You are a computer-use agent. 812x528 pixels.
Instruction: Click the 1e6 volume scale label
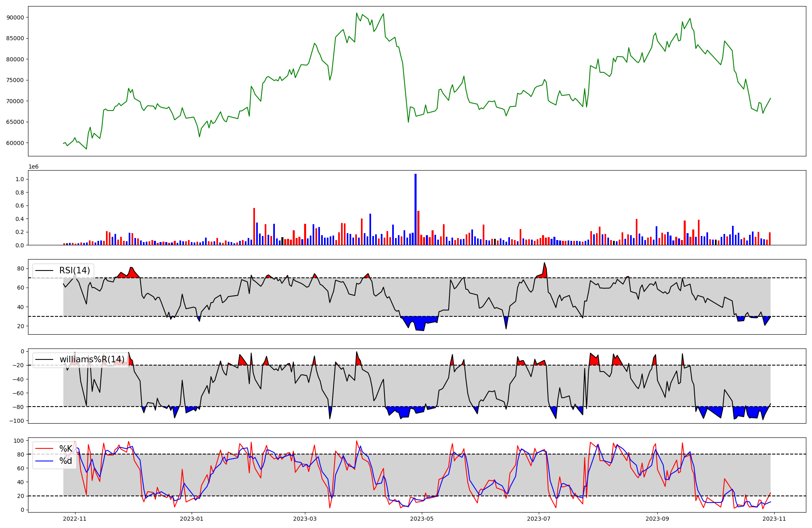pos(33,167)
